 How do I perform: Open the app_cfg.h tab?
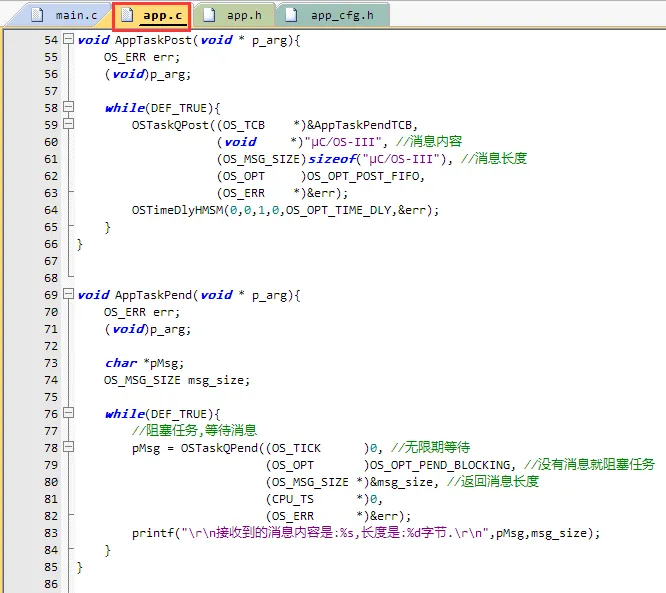coord(344,14)
